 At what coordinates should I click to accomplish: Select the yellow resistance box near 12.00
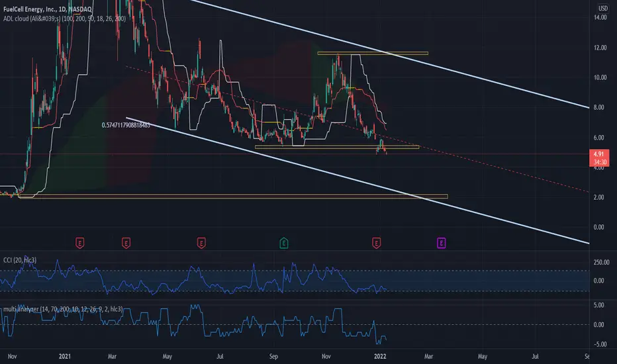pos(373,53)
